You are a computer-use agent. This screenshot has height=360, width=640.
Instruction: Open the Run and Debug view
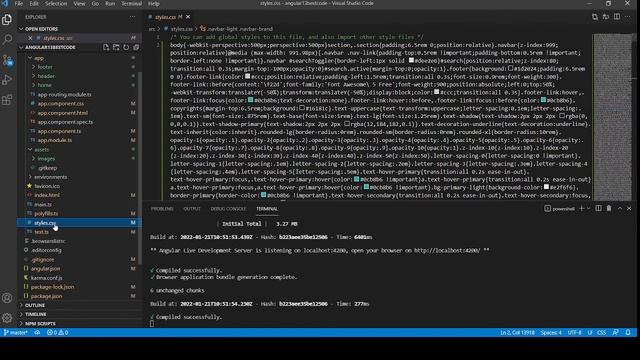click(7, 80)
